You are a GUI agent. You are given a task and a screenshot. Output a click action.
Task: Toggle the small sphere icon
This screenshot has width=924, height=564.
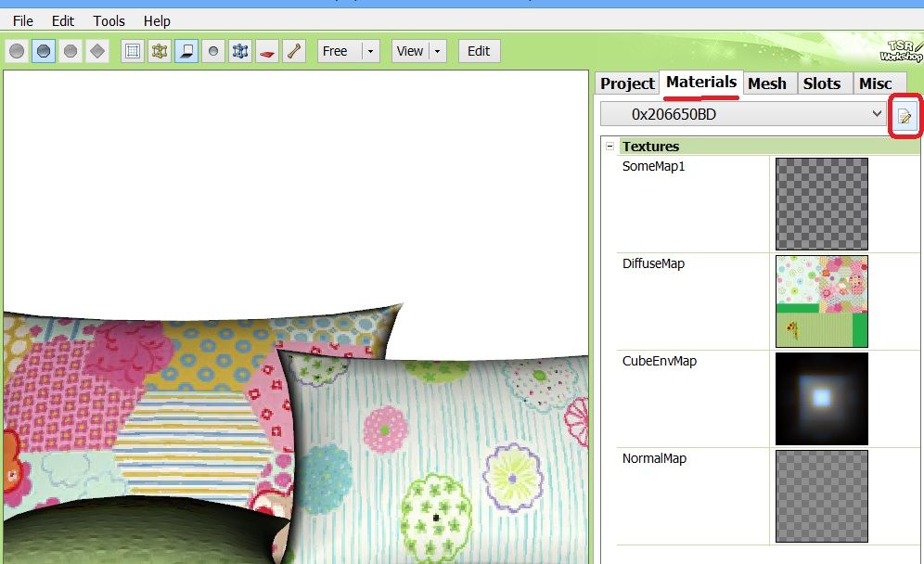point(213,51)
